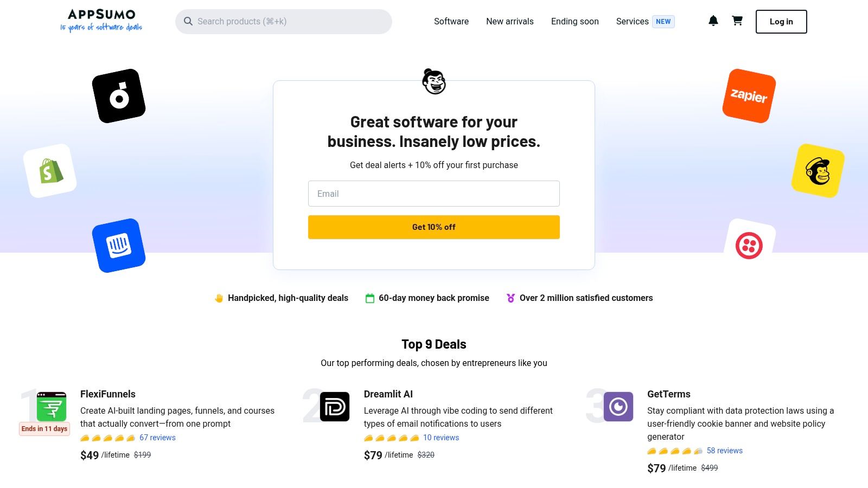This screenshot has width=868, height=488.
Task: Open the notifications bell
Action: coord(713,21)
